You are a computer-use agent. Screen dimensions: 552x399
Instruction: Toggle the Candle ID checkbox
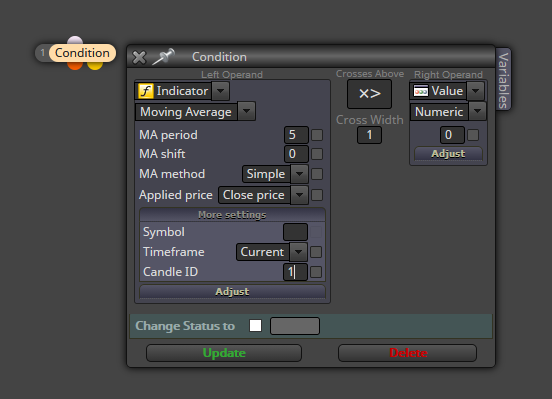click(316, 272)
